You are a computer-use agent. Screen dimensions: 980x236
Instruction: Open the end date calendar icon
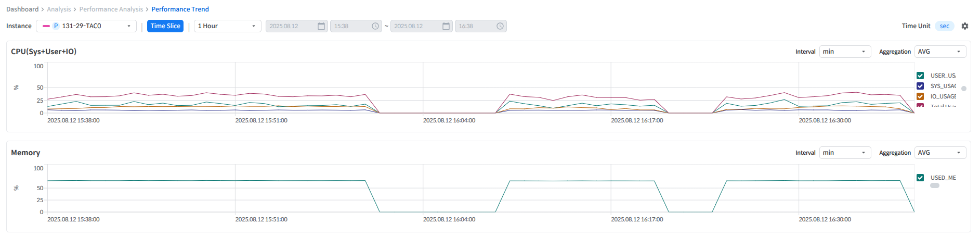[x=446, y=26]
